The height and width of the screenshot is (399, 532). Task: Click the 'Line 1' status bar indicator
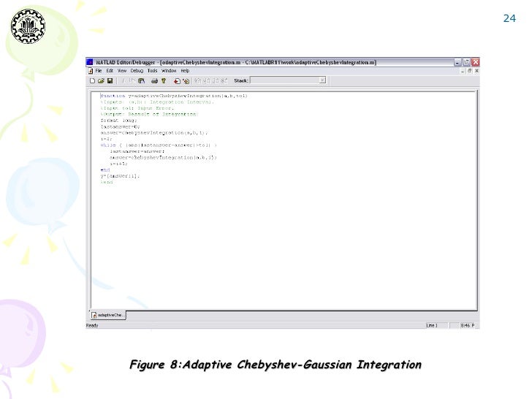point(432,325)
